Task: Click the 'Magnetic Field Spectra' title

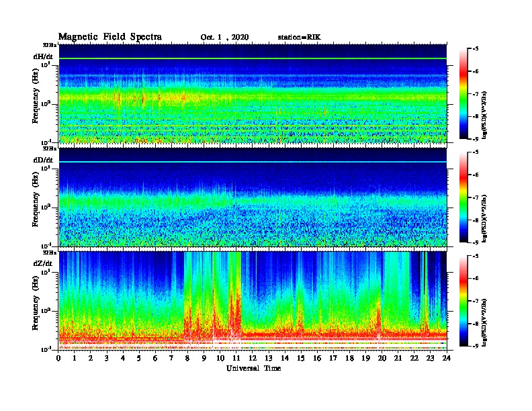Action: click(110, 37)
